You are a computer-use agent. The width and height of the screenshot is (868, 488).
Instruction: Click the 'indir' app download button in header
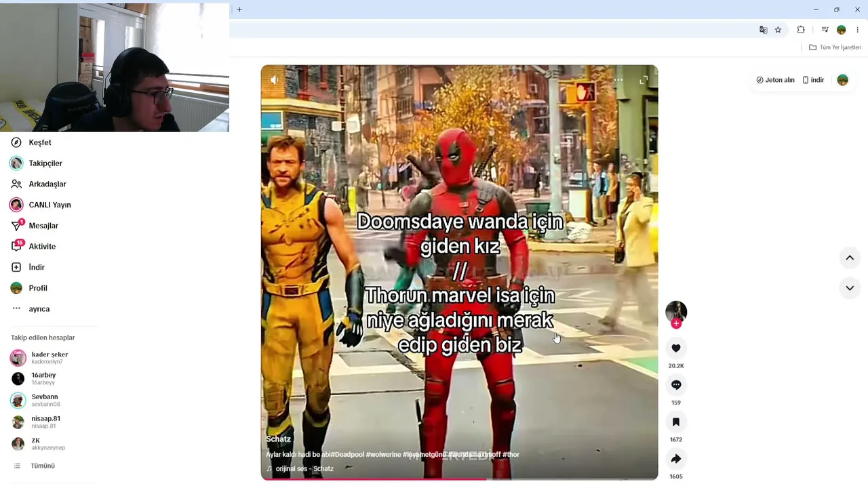pyautogui.click(x=814, y=80)
